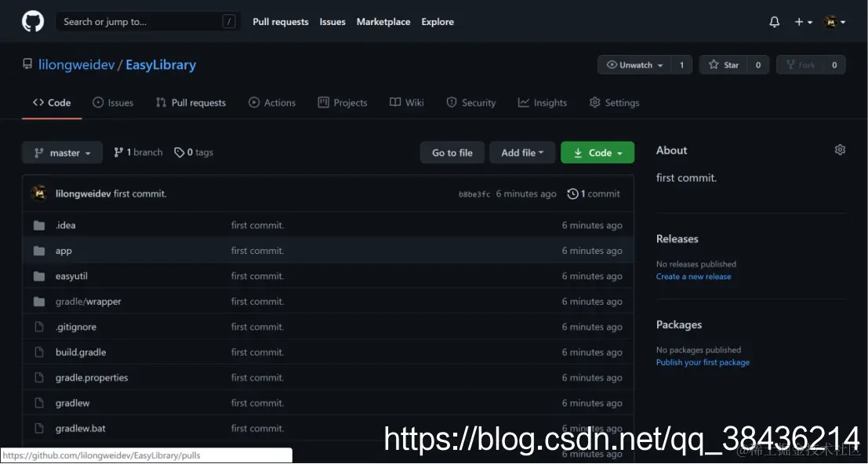
Task: Open the first commit message on easyutil row
Action: (257, 276)
